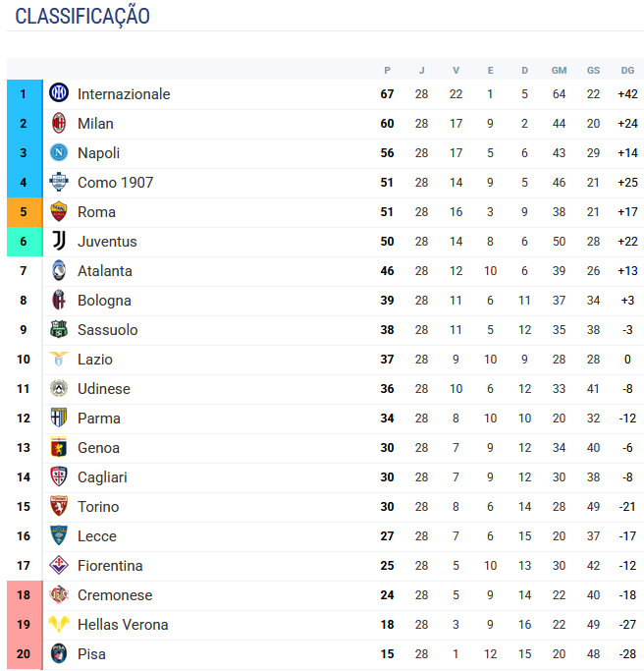The width and height of the screenshot is (644, 671).
Task: Click the Napoli club logo
Action: [x=59, y=152]
